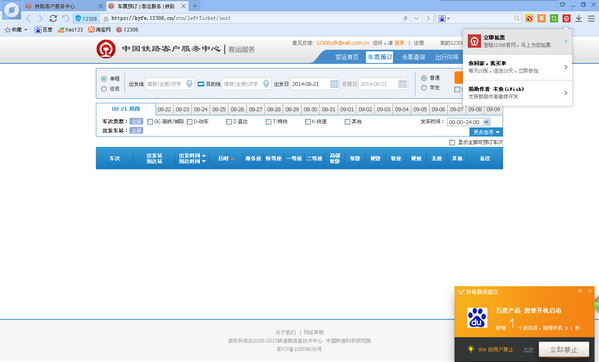Open the hao123 bookmark
This screenshot has width=599, height=362.
(70, 29)
